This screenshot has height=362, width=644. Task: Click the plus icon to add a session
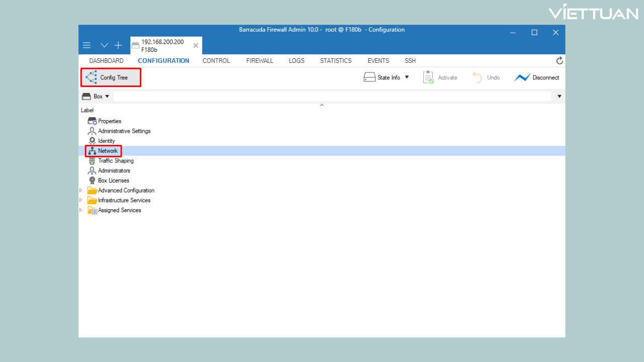coord(118,45)
